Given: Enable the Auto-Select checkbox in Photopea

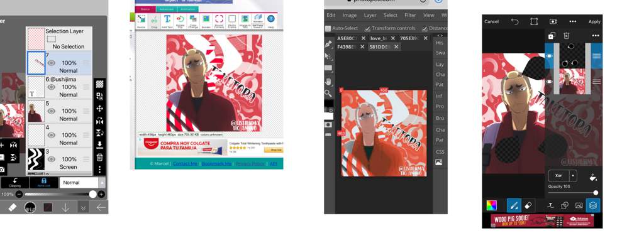Looking at the screenshot, I should (x=328, y=29).
